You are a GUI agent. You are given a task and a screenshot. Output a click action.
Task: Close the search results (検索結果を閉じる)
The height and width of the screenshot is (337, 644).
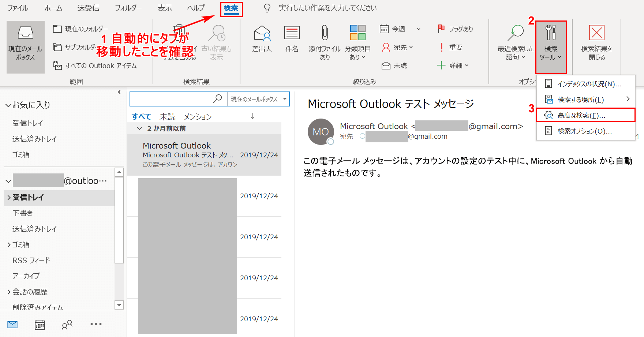(597, 42)
